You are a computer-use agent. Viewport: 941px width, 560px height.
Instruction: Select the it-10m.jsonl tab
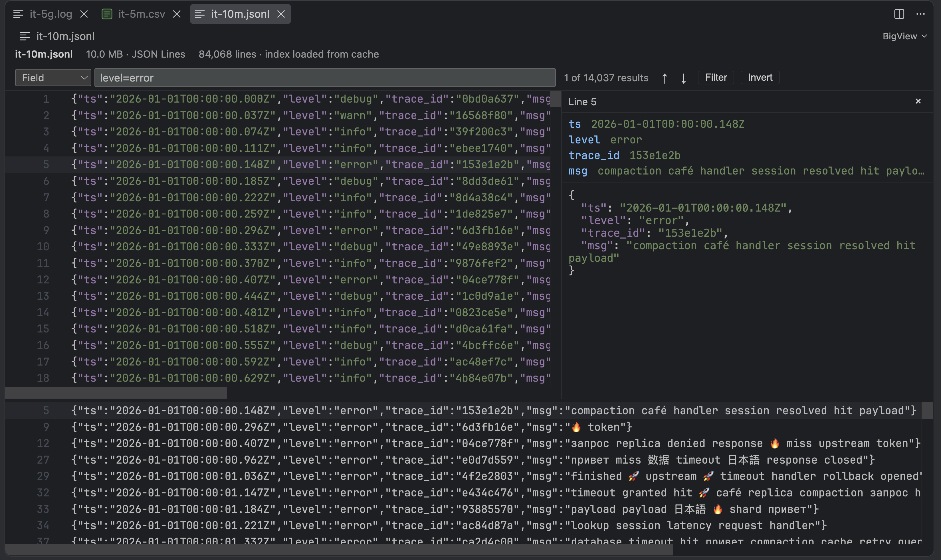coord(240,14)
